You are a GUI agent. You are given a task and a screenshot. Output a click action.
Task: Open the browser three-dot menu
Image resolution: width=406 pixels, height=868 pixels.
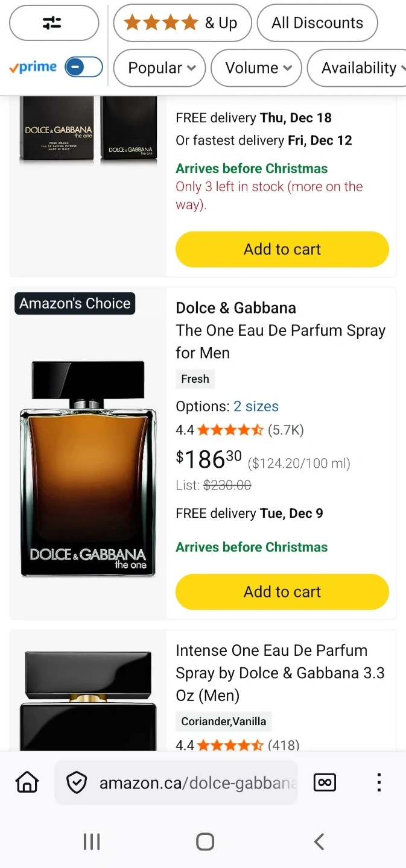379,782
